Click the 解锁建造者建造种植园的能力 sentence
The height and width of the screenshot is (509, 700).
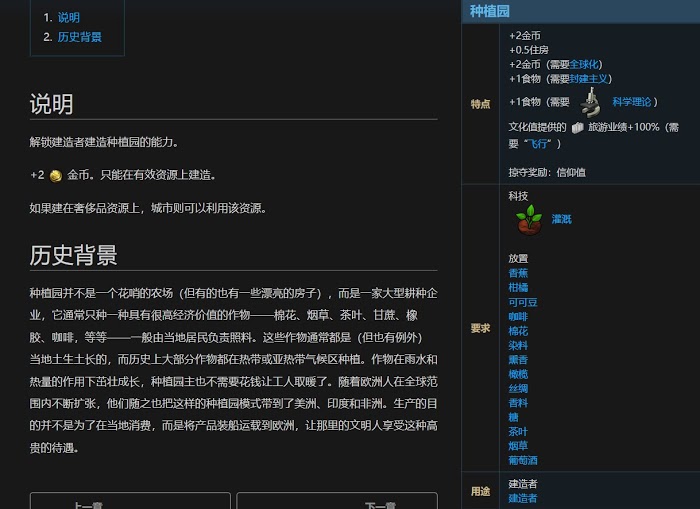(104, 142)
